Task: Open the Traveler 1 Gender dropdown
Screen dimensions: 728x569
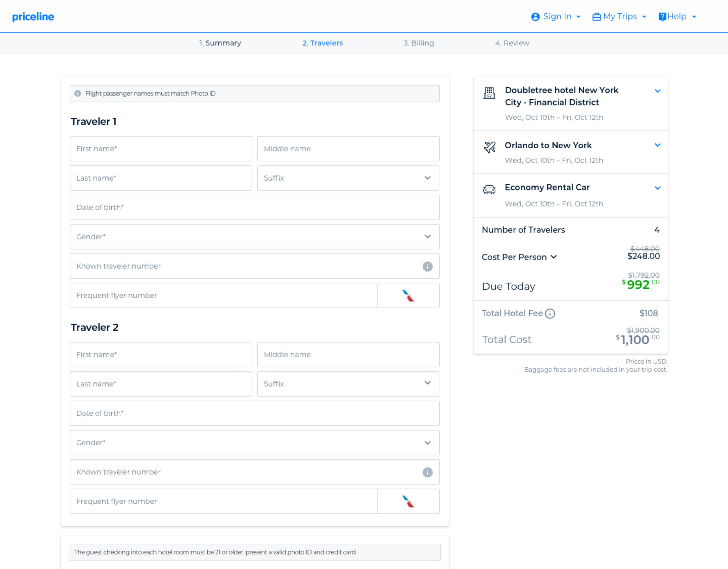Action: (254, 237)
